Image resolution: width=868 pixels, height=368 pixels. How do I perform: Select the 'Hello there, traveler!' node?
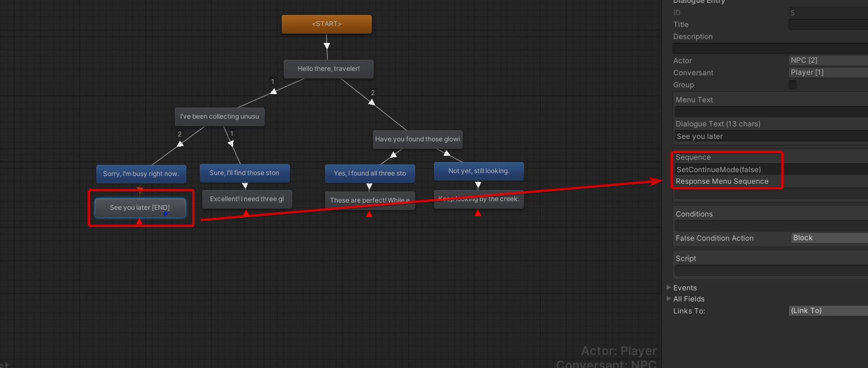coord(329,69)
